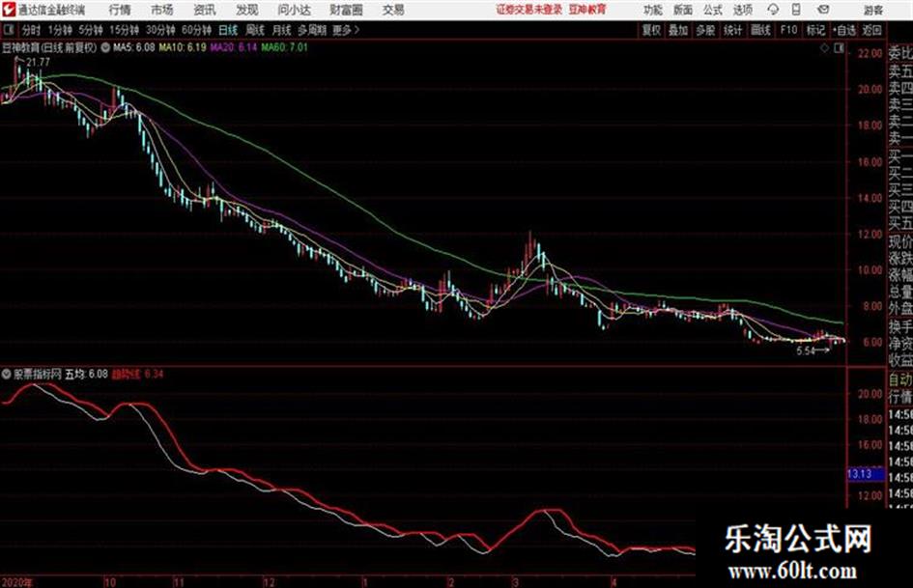Click the 返回 back button
Image resolution: width=913 pixels, height=588 pixels.
coord(871,30)
